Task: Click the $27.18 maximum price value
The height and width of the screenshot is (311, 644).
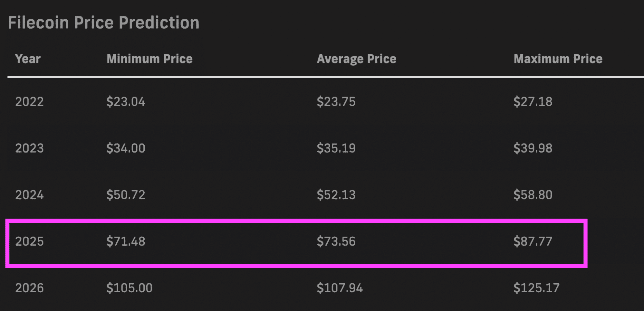Action: coord(533,102)
